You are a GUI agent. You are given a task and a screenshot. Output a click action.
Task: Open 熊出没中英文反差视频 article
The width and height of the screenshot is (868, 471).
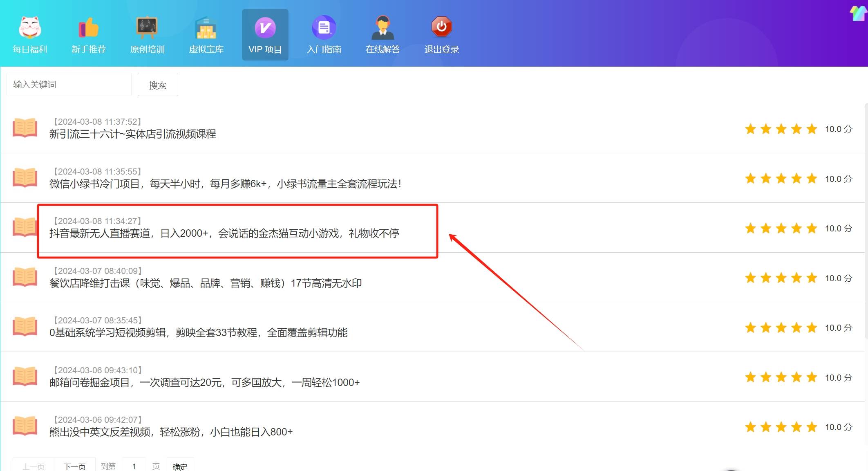[171, 432]
